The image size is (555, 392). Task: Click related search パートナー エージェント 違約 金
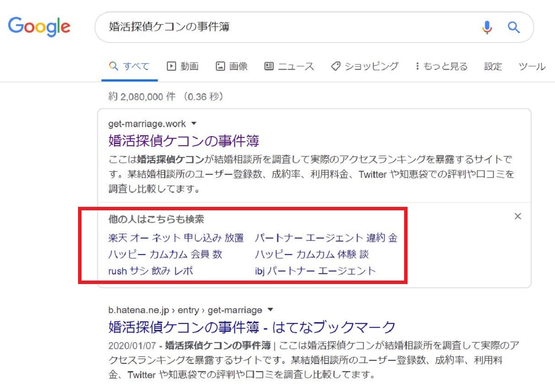tap(326, 238)
